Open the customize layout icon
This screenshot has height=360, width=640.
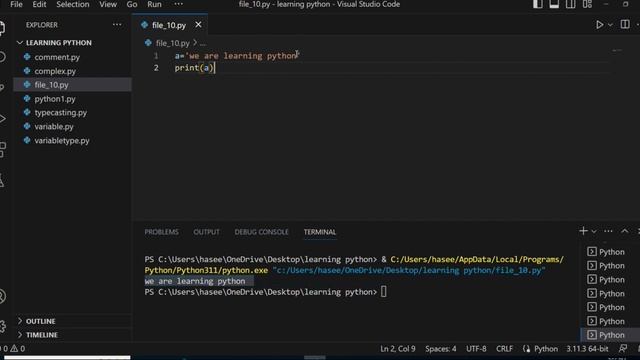[587, 4]
